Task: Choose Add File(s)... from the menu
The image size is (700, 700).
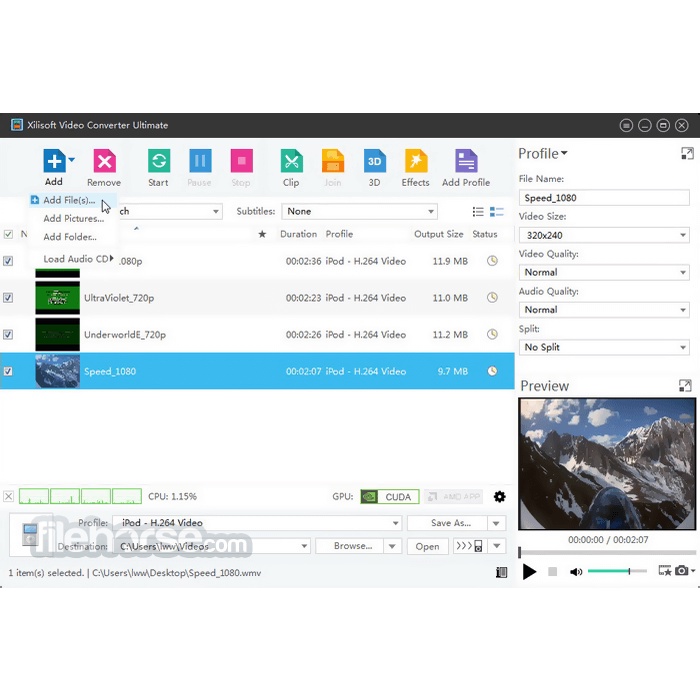Action: coord(69,201)
